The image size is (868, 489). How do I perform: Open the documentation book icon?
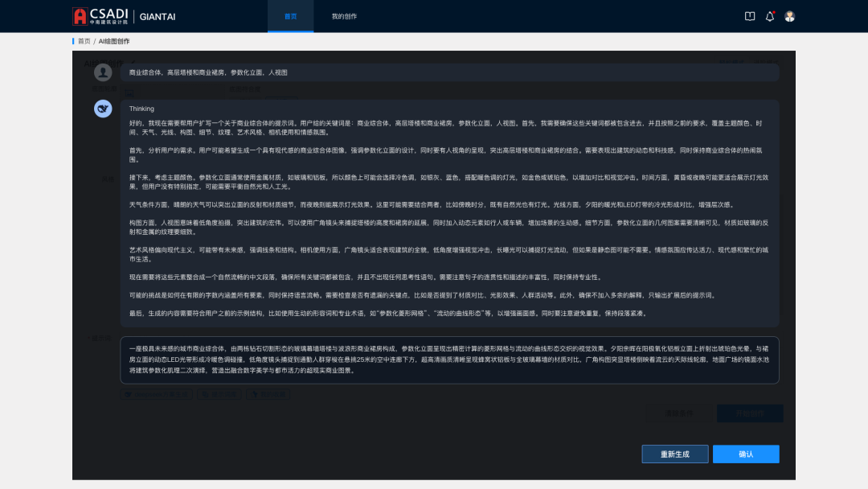pyautogui.click(x=750, y=16)
